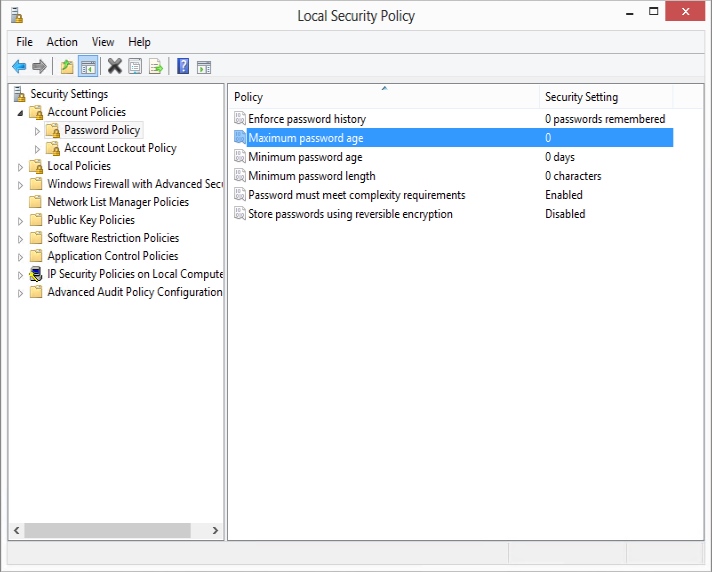Open the View menu

pos(103,42)
